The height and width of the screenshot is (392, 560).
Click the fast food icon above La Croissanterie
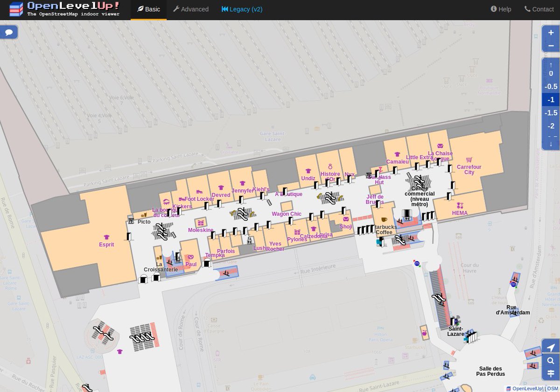coord(159,257)
